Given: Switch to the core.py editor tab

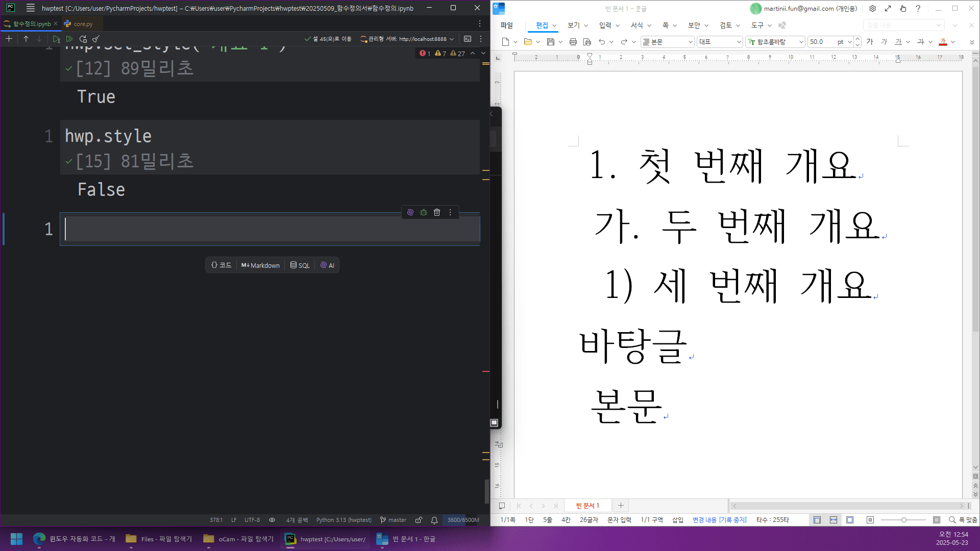Looking at the screenshot, I should pyautogui.click(x=83, y=24).
